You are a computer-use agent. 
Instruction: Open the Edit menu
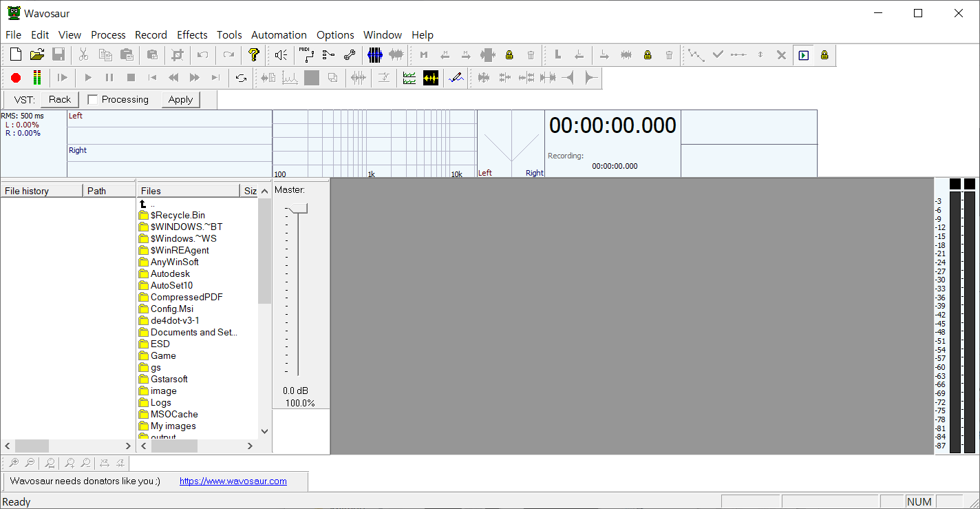point(40,34)
